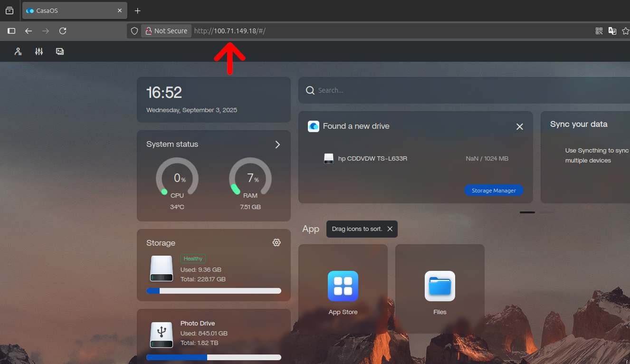Open the browser tab list dropdown
This screenshot has width=630, height=364.
tap(10, 10)
